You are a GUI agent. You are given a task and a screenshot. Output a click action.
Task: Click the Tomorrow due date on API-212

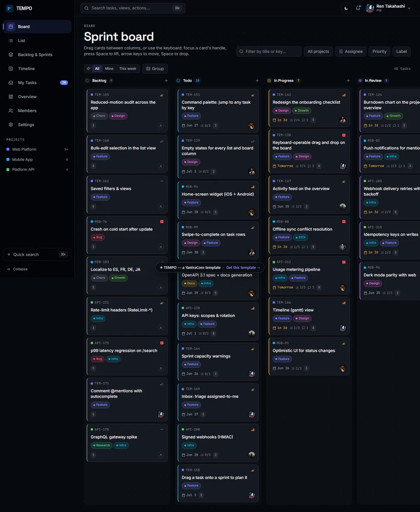283,288
